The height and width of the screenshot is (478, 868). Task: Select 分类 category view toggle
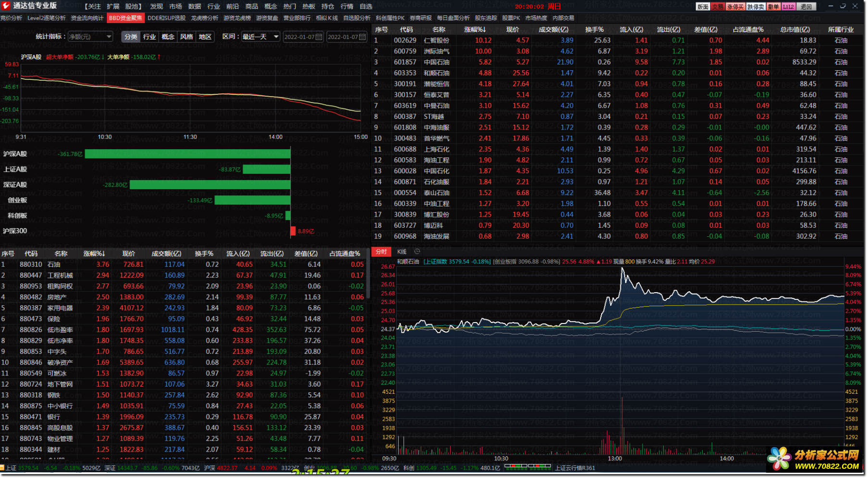click(x=131, y=37)
